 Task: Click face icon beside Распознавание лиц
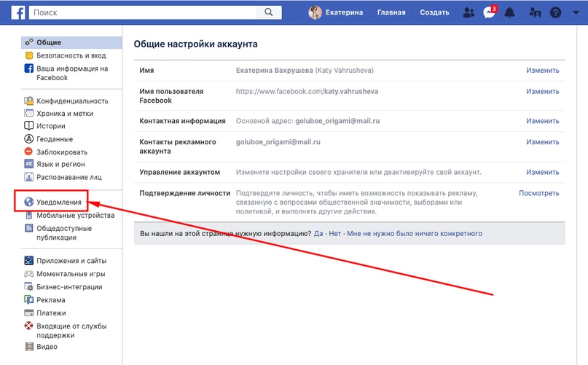tap(29, 177)
